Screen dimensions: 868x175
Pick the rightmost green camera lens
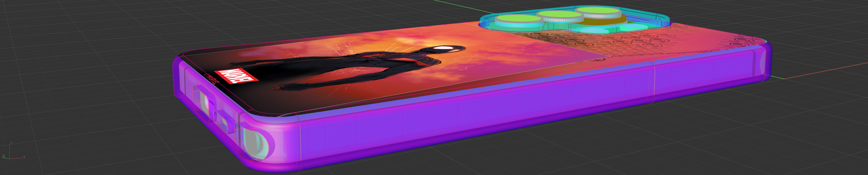(598, 11)
